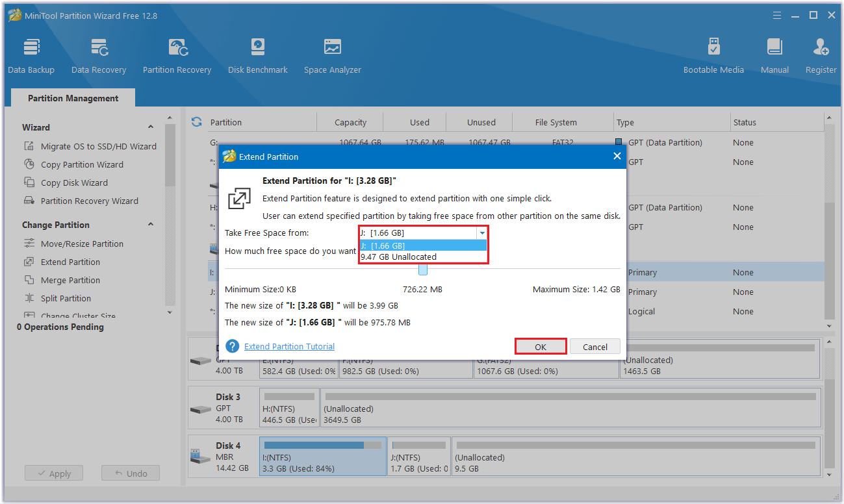Sort by the Capacity column header
This screenshot has width=844, height=504.
tap(350, 122)
